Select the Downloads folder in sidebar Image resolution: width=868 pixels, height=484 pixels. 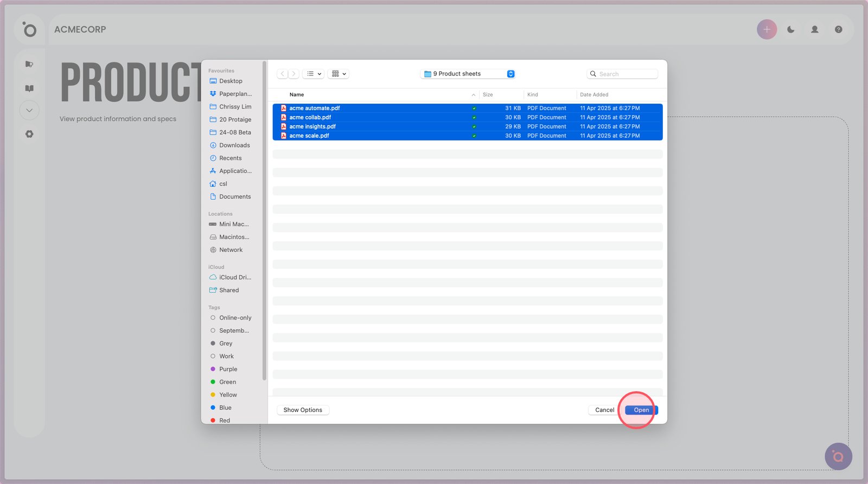pos(234,145)
